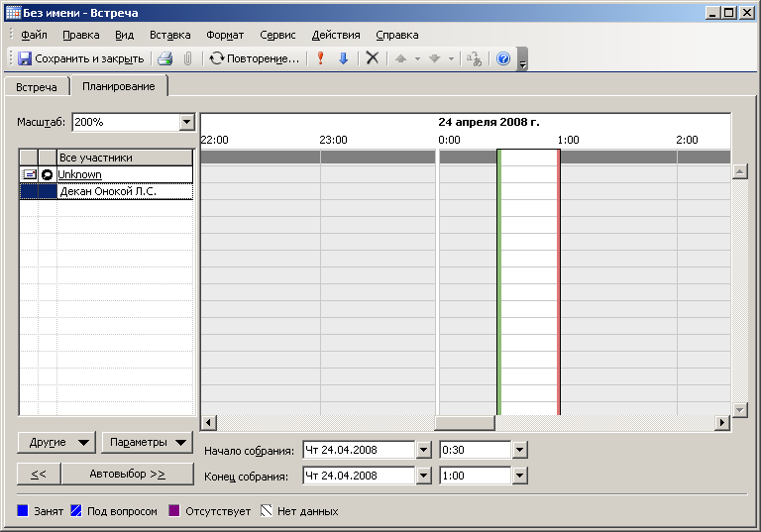Open next item dropdown arrow
Viewport: 761px width, 532px height.
click(451, 58)
